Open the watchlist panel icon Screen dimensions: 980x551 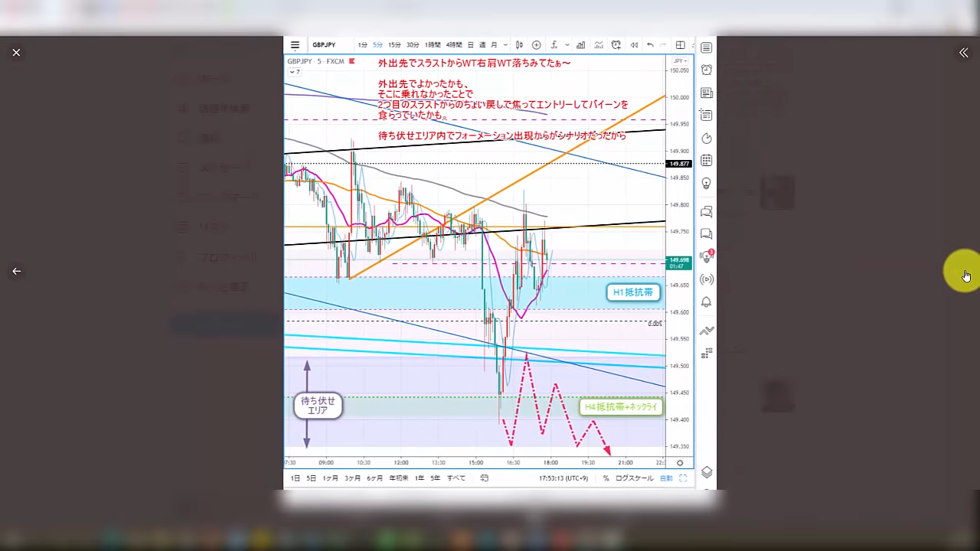(x=706, y=47)
